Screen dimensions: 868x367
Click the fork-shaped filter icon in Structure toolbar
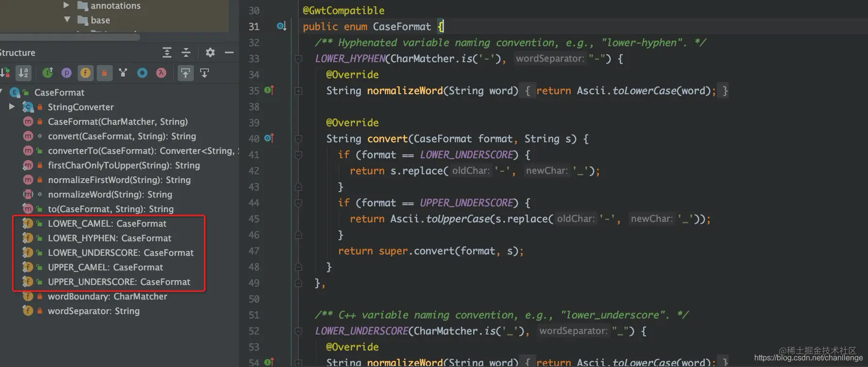click(123, 73)
